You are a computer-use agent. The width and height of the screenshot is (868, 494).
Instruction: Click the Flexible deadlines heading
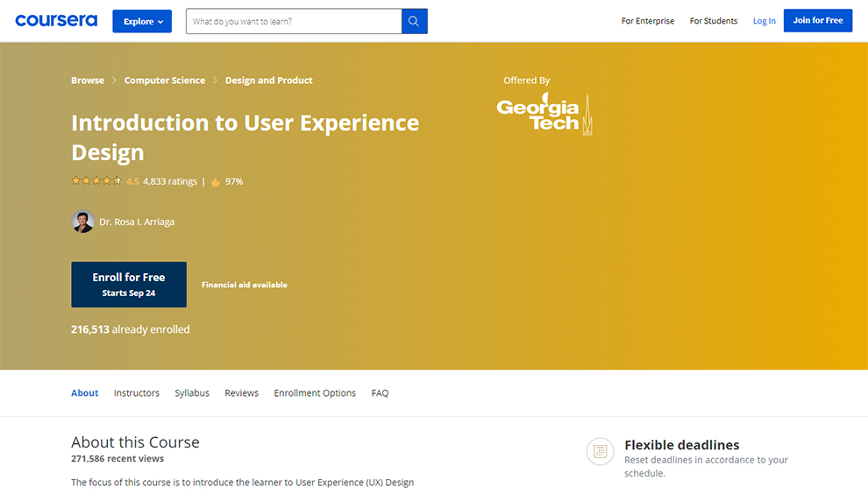[681, 445]
